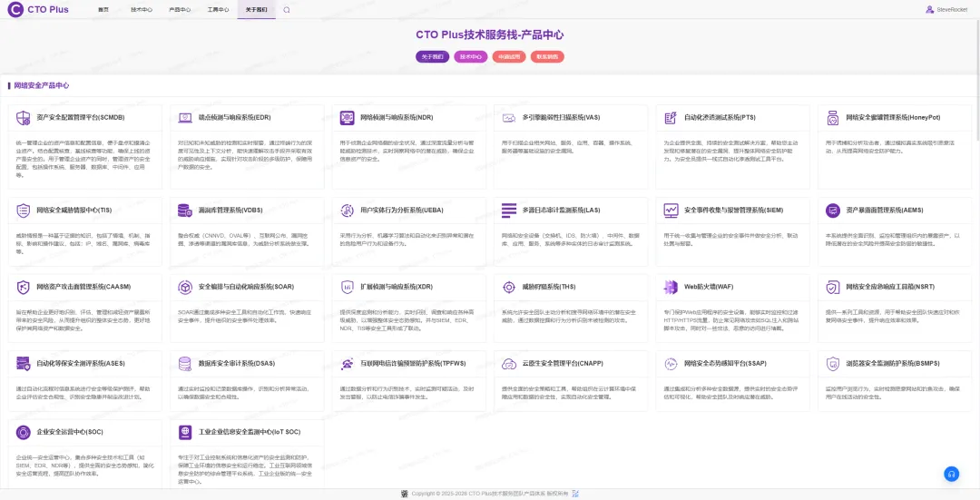Click the VDBS vulnerability database icon

tap(185, 211)
